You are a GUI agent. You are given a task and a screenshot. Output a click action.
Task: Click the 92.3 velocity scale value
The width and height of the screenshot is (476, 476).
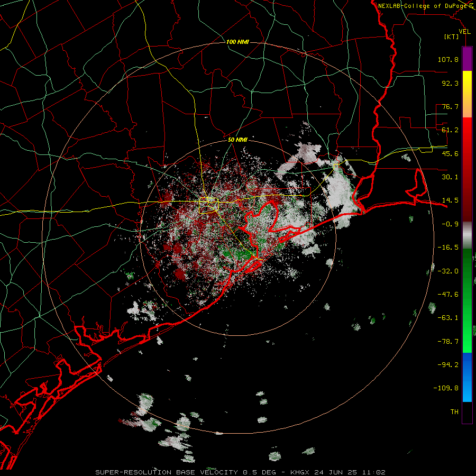[450, 83]
